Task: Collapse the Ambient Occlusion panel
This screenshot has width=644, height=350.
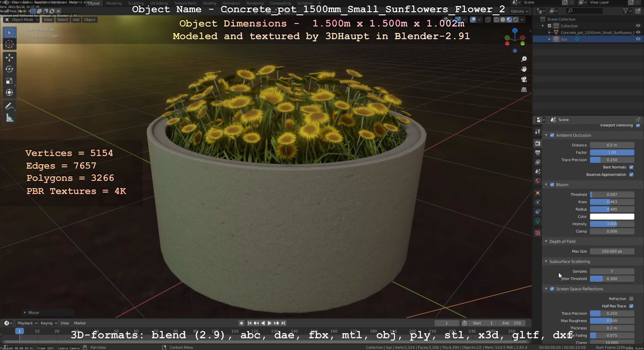Action: pos(546,135)
